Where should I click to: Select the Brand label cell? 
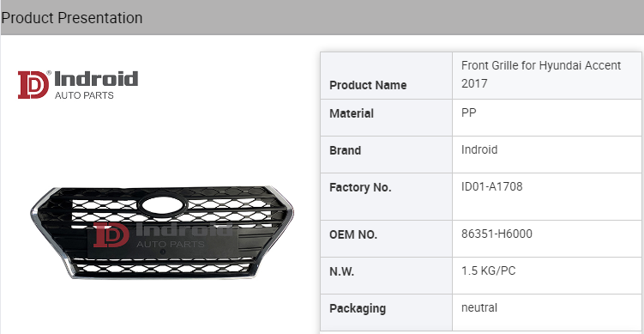click(386, 155)
